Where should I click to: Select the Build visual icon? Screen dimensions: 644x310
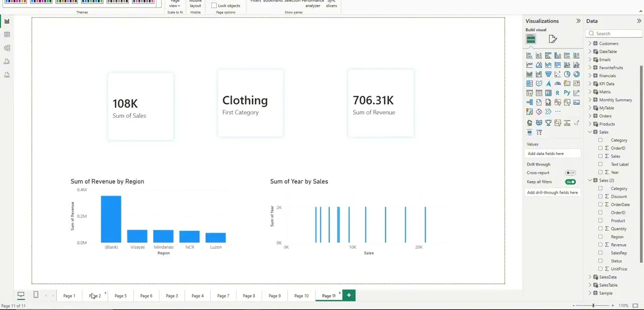[531, 39]
